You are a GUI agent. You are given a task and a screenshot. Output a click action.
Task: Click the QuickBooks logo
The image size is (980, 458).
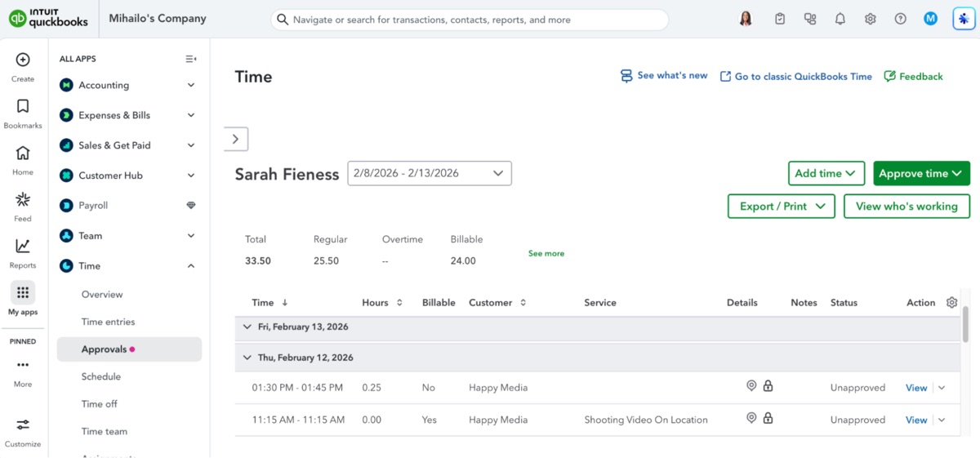(x=48, y=18)
